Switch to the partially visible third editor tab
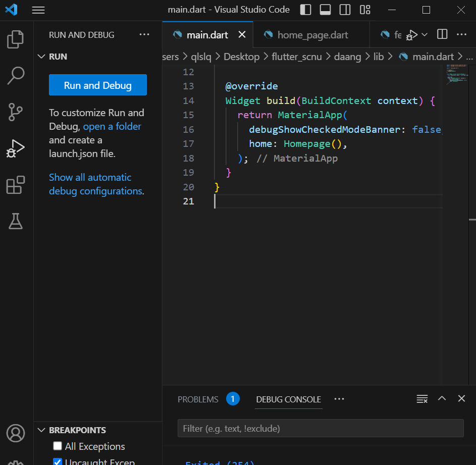 [x=391, y=35]
